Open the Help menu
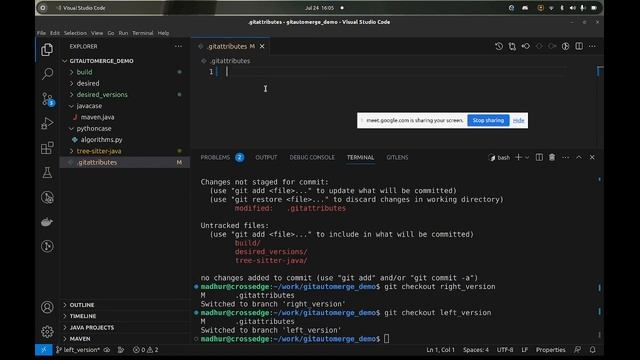Viewport: 640px width, 360px height. pyautogui.click(x=163, y=33)
